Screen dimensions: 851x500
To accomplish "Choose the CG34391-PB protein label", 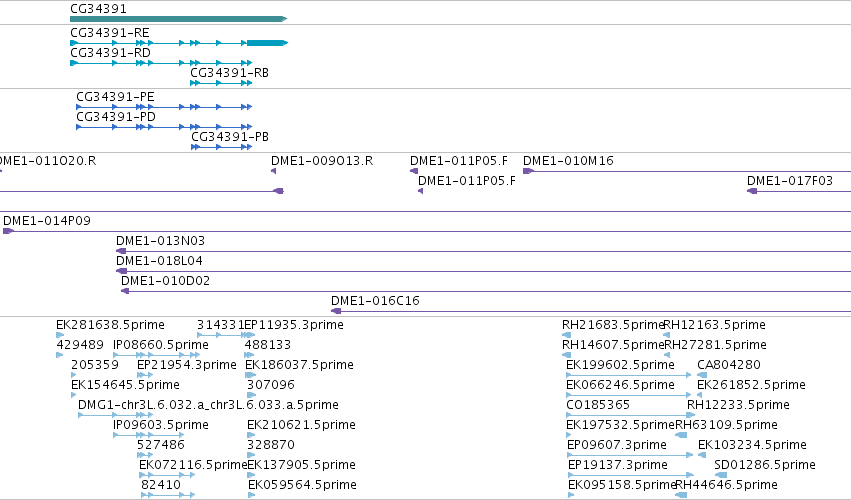I will pos(230,137).
